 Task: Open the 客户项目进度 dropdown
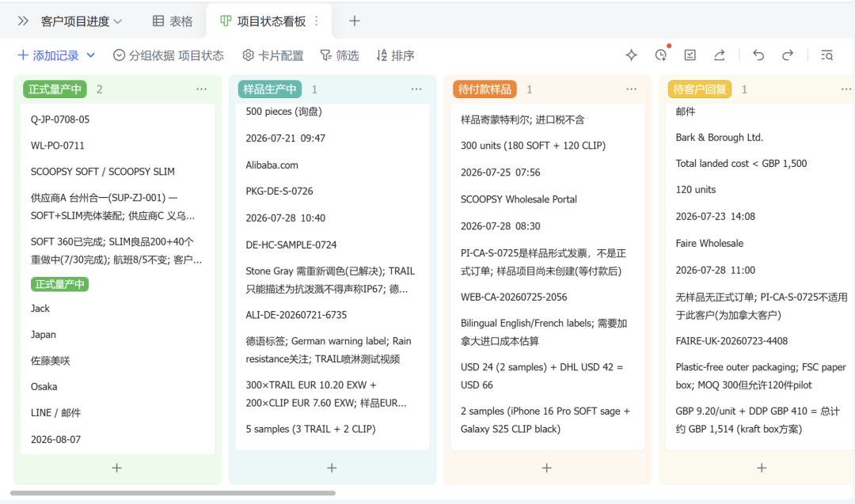[82, 21]
